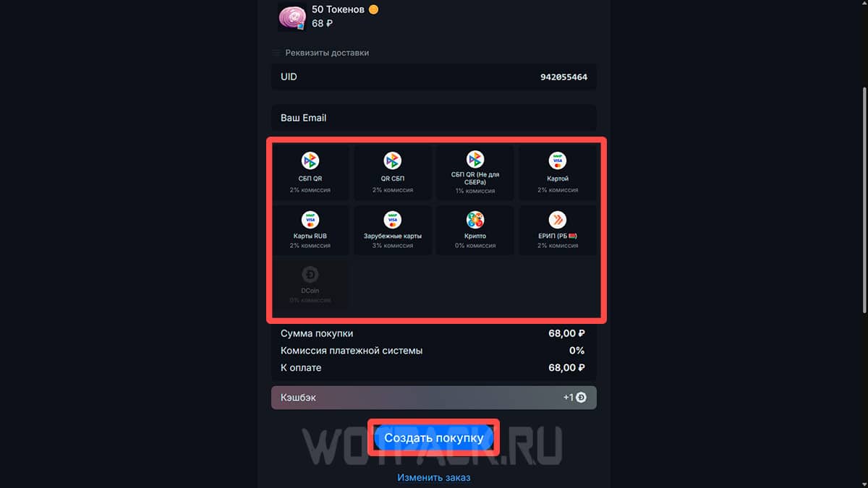Click the Кэшбэк bonus bar
Viewport: 868px width, 488px height.
pyautogui.click(x=434, y=398)
